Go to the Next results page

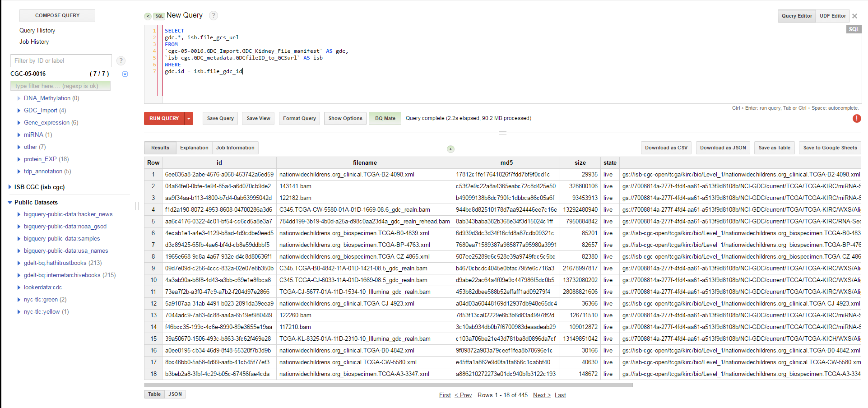[542, 395]
